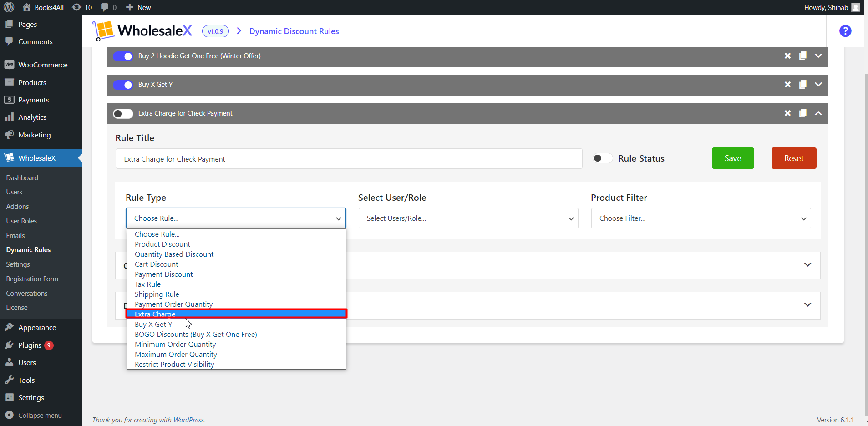Duplicate the Buy X Get Y rule
The width and height of the screenshot is (868, 426).
[x=803, y=85]
